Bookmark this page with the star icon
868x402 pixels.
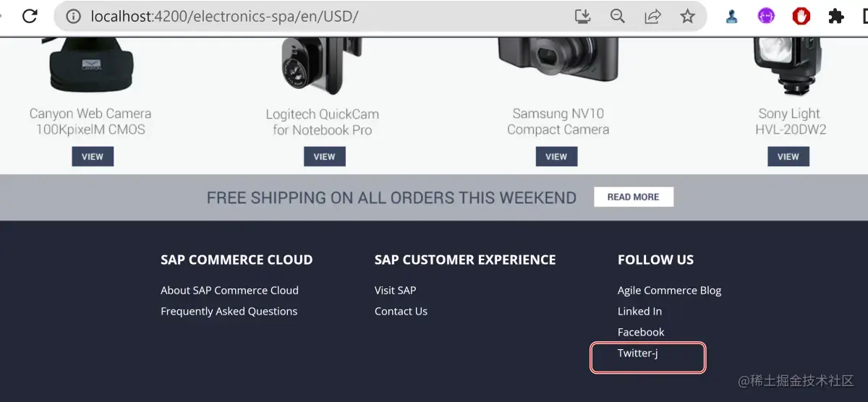pos(687,16)
